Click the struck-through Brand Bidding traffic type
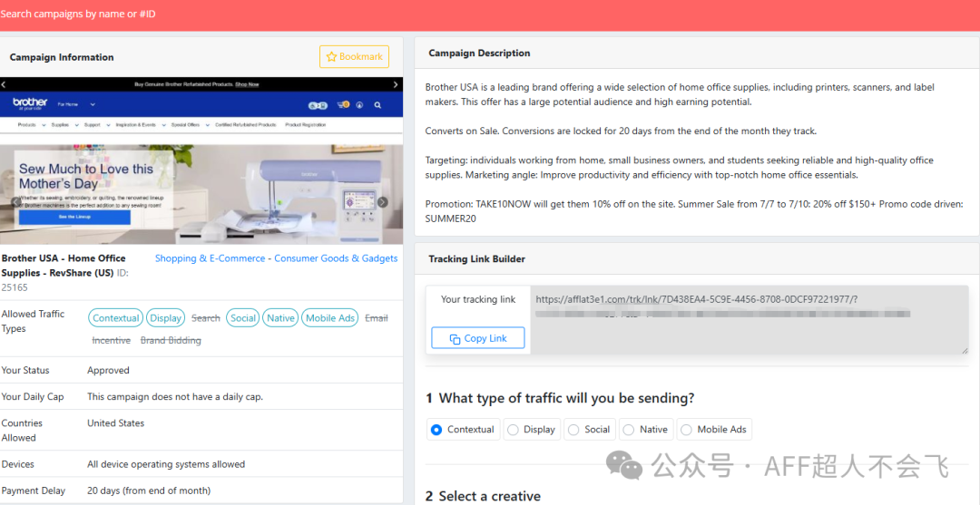 coord(171,340)
